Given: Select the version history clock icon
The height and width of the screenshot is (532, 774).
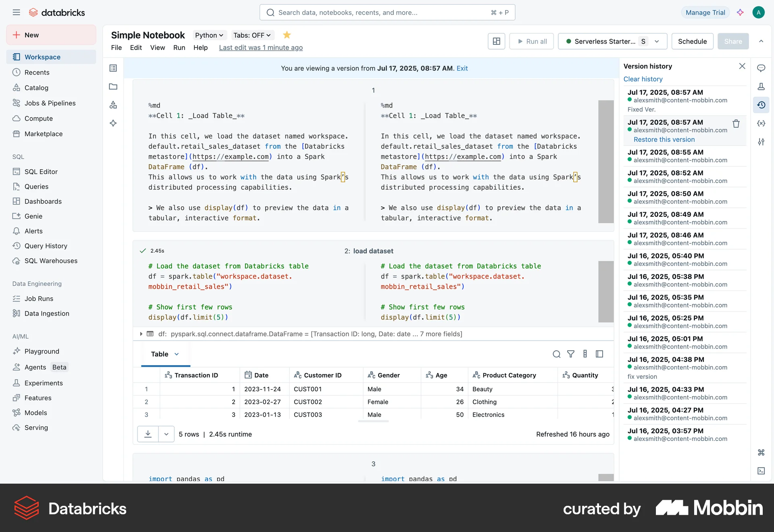Looking at the screenshot, I should tap(762, 105).
